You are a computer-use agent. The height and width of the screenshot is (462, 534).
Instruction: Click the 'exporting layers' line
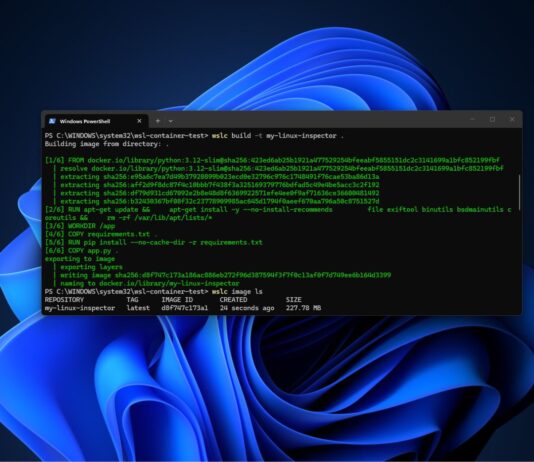click(91, 267)
